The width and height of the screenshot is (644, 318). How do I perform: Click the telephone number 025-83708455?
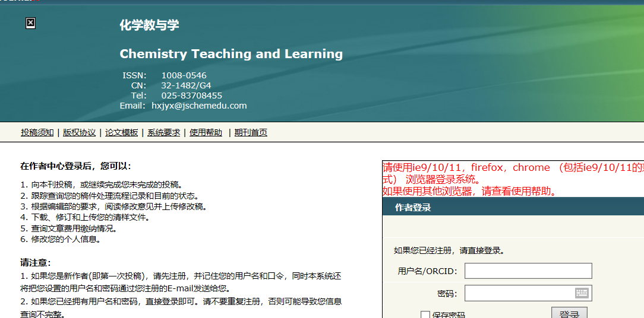(192, 96)
